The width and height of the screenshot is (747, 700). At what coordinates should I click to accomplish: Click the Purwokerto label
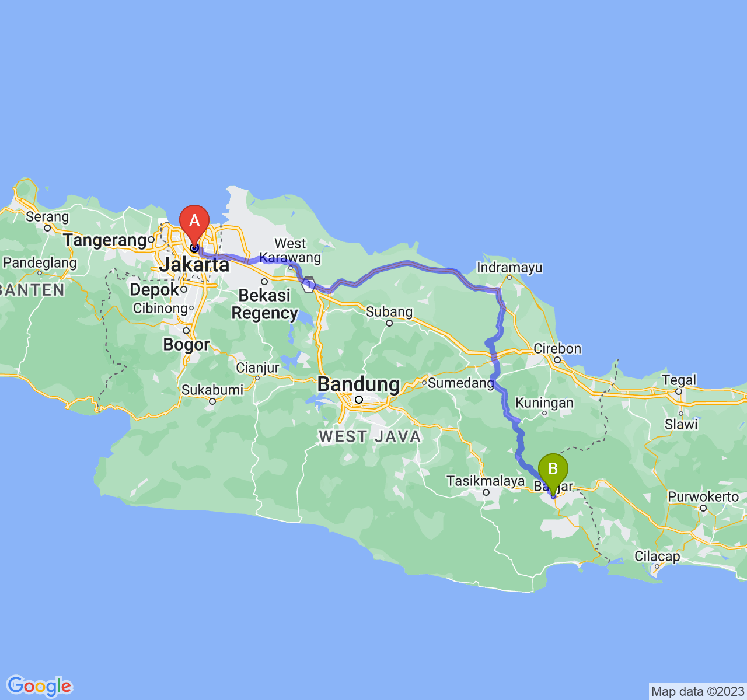coord(703,497)
